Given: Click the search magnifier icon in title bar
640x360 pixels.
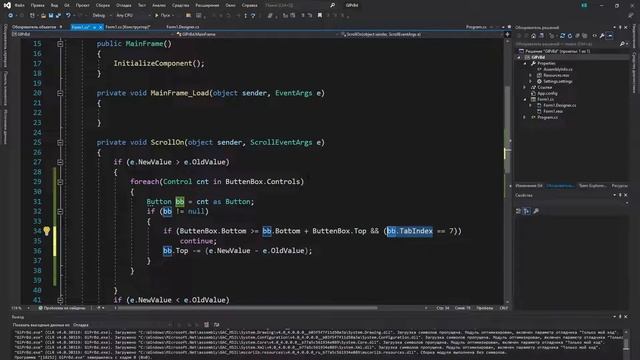Looking at the screenshot, I should coord(332,5).
